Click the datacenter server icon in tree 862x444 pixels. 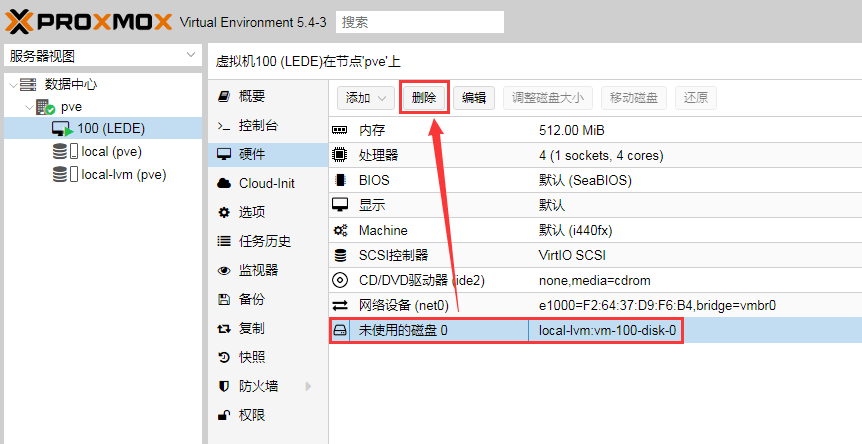coord(28,85)
